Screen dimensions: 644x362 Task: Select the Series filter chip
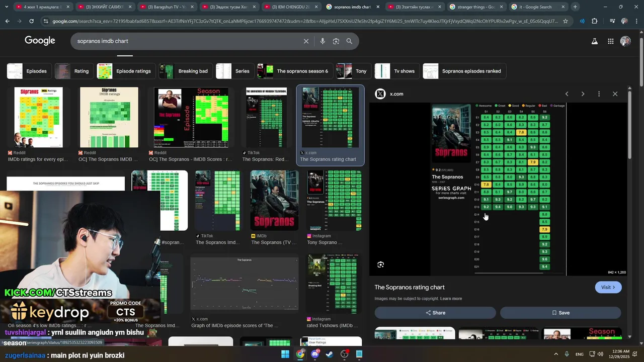pyautogui.click(x=234, y=71)
